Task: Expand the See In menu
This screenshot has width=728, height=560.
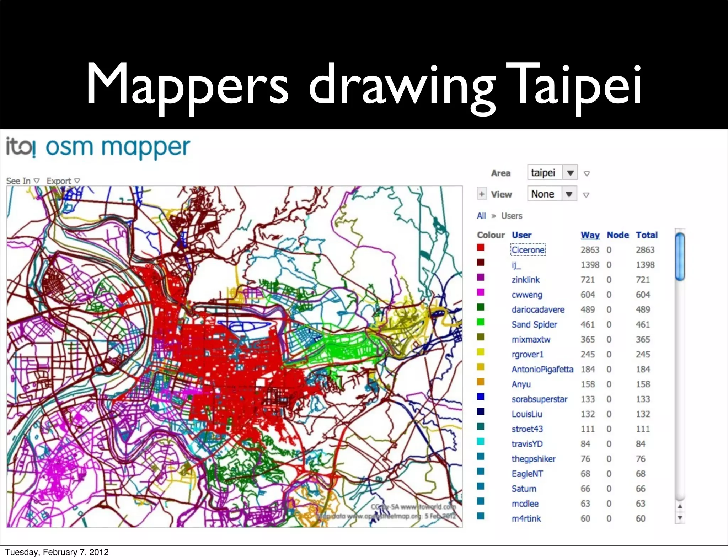Action: [23, 181]
